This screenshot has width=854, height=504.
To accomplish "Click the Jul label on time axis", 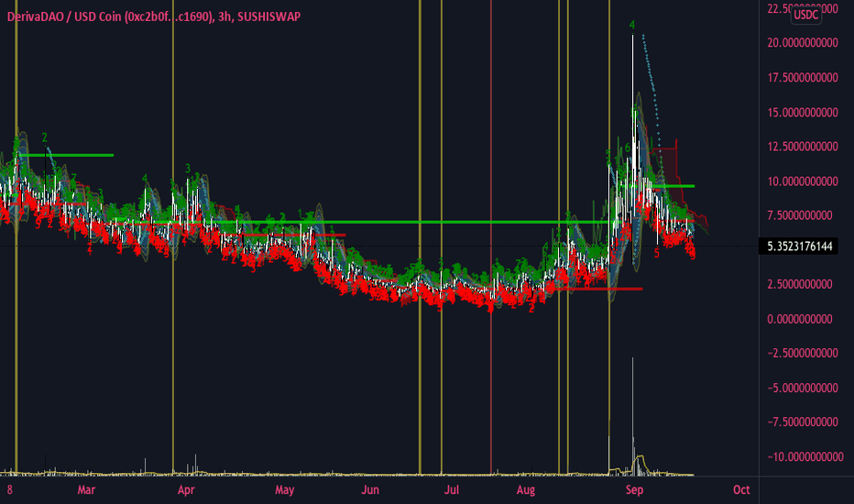I will click(452, 490).
